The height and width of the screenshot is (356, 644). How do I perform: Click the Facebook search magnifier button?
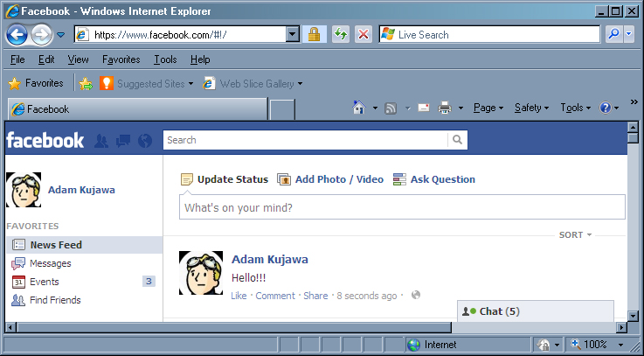click(x=458, y=140)
